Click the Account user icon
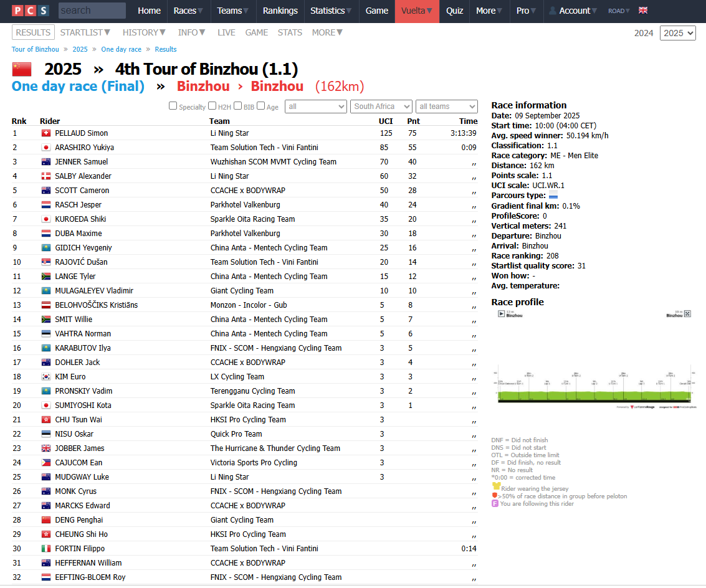This screenshot has height=588, width=706. 553,11
